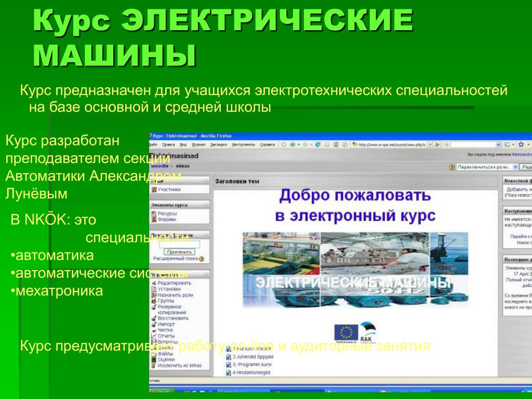Viewport: 532px width, 399px height.
Task: Click the Группы icon in the admin block
Action: point(154,301)
